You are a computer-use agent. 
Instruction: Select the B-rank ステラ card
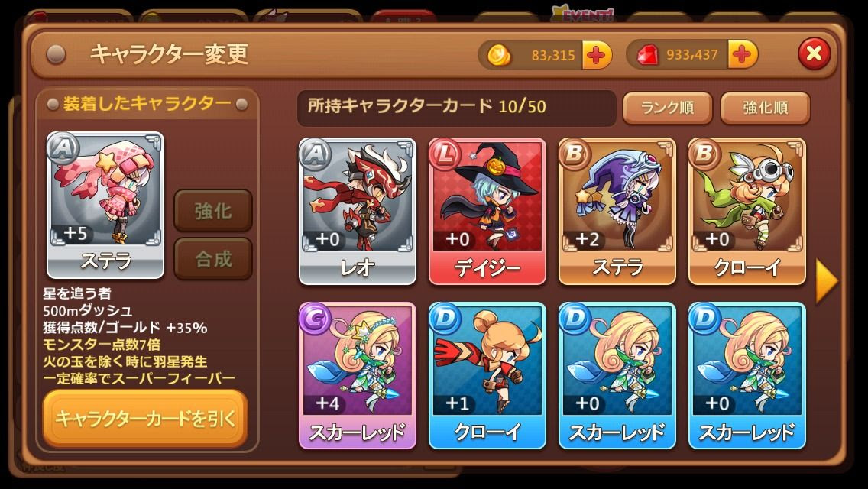[617, 212]
